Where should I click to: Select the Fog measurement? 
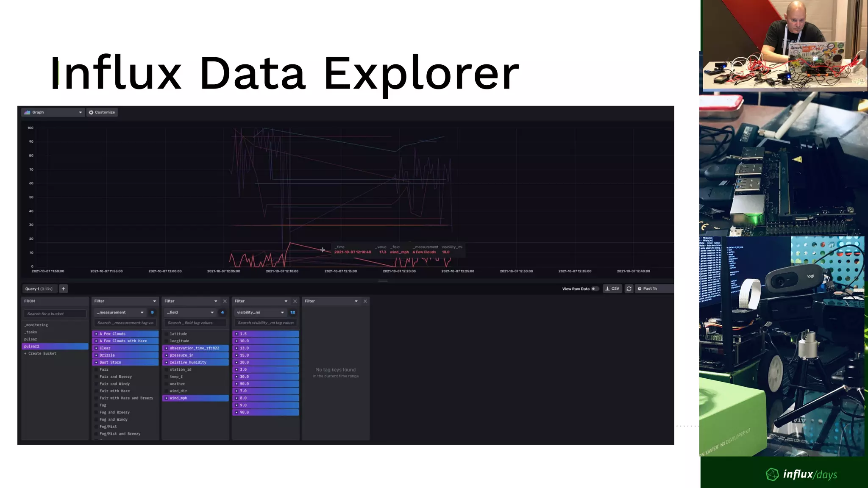(x=125, y=405)
